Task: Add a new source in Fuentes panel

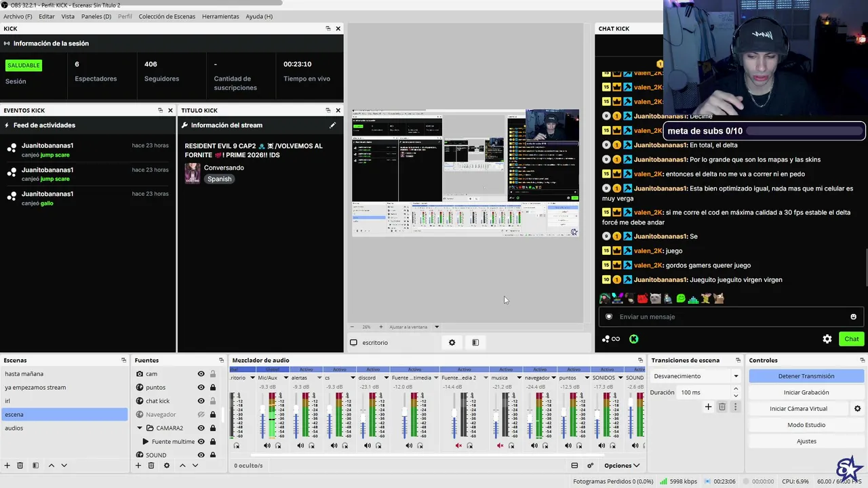Action: coord(138,466)
